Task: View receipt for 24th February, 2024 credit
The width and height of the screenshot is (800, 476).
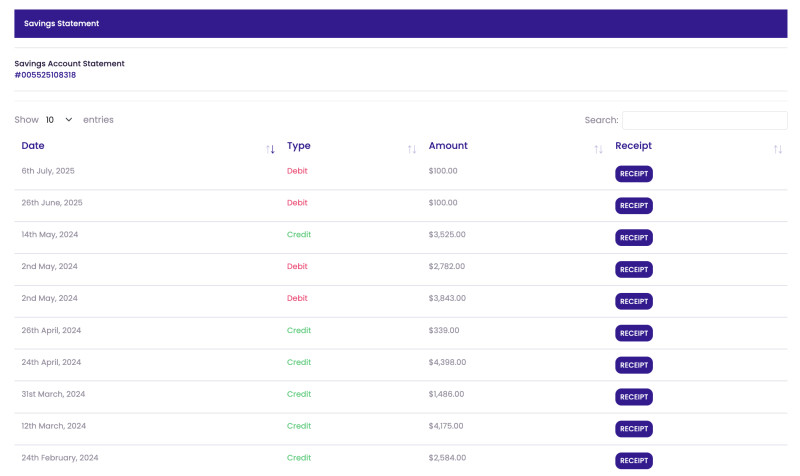Action: pyautogui.click(x=633, y=461)
